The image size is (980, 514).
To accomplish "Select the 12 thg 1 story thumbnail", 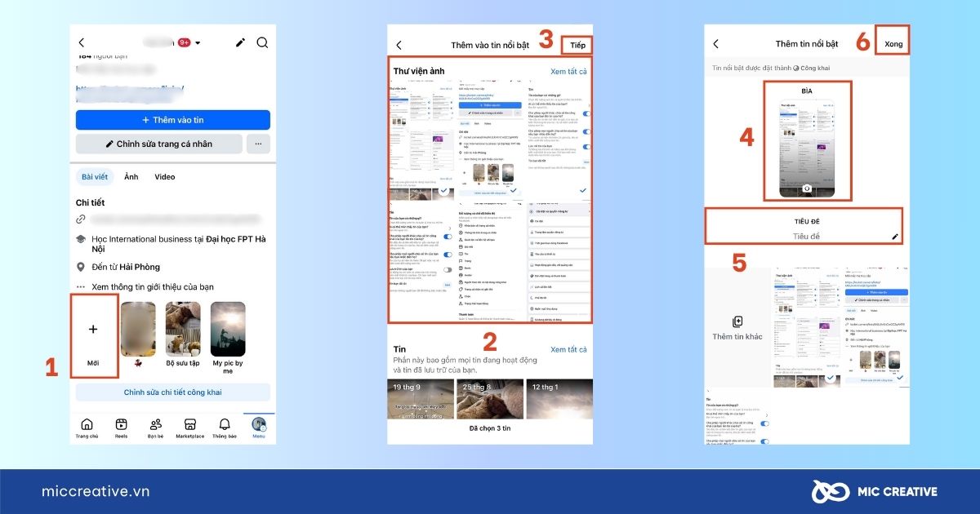I will (x=558, y=397).
